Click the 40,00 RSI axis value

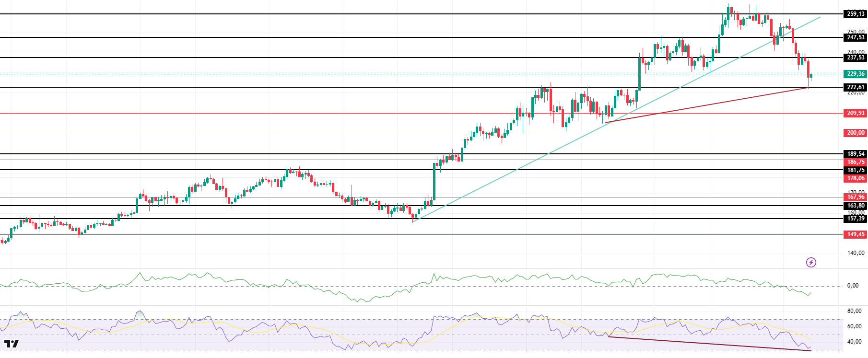[x=854, y=342]
